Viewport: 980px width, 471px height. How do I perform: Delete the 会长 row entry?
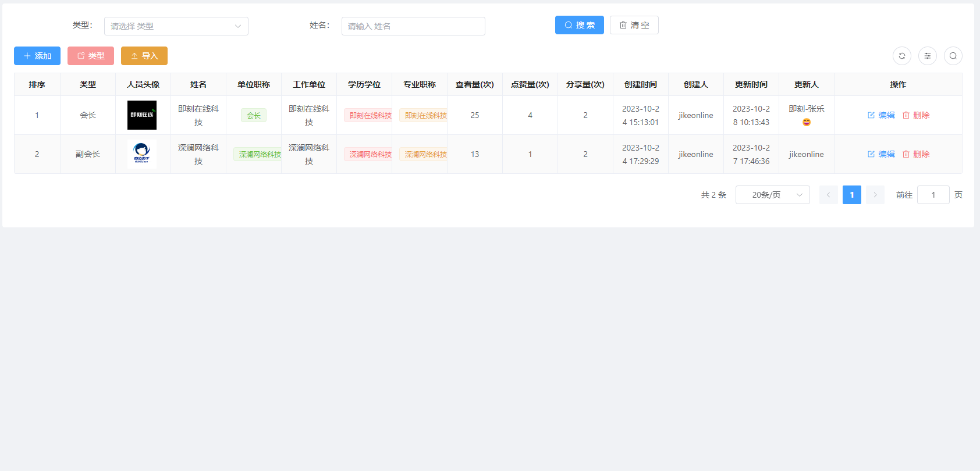tap(916, 115)
